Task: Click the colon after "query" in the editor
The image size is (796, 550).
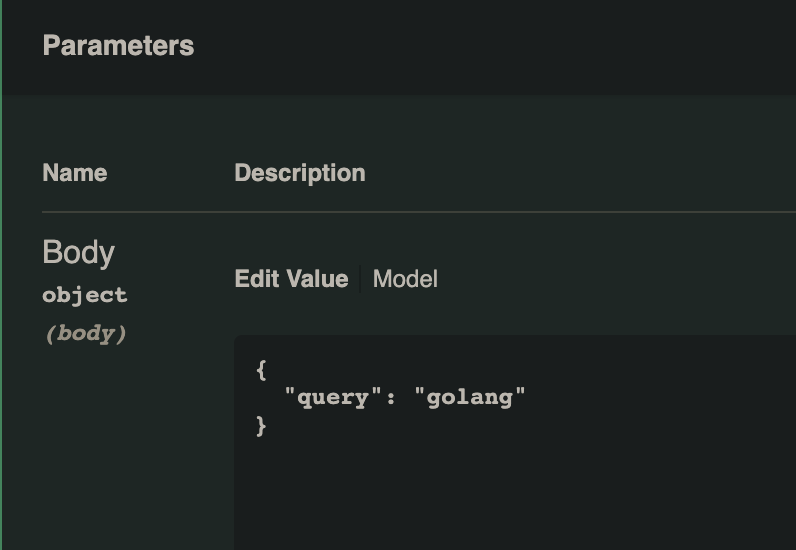Action: click(x=390, y=397)
